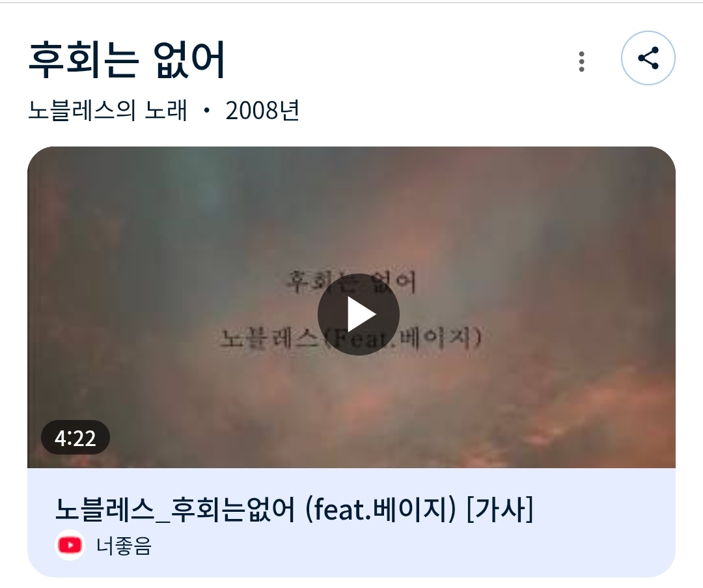This screenshot has height=588, width=703.
Task: Click the 4:22 duration badge
Action: coord(76,438)
